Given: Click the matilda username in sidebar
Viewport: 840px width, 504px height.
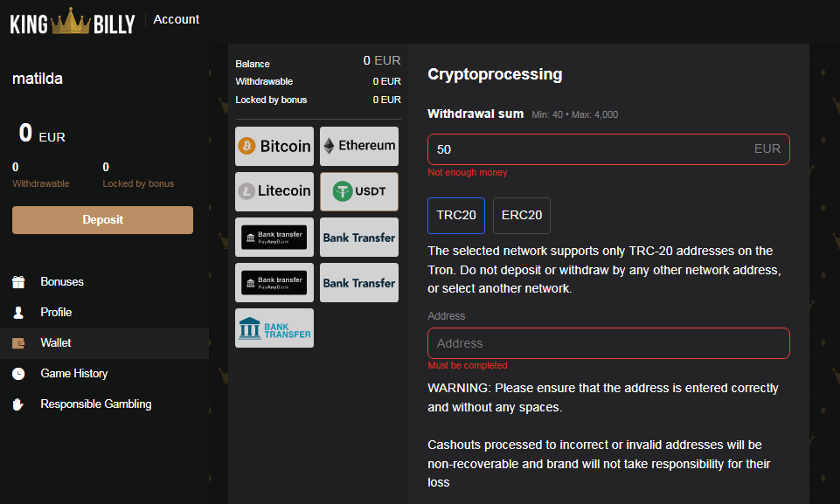Looking at the screenshot, I should pos(38,79).
